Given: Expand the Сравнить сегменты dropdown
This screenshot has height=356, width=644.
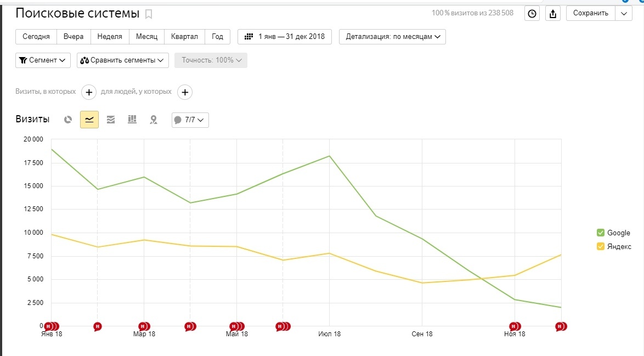Looking at the screenshot, I should coord(122,60).
